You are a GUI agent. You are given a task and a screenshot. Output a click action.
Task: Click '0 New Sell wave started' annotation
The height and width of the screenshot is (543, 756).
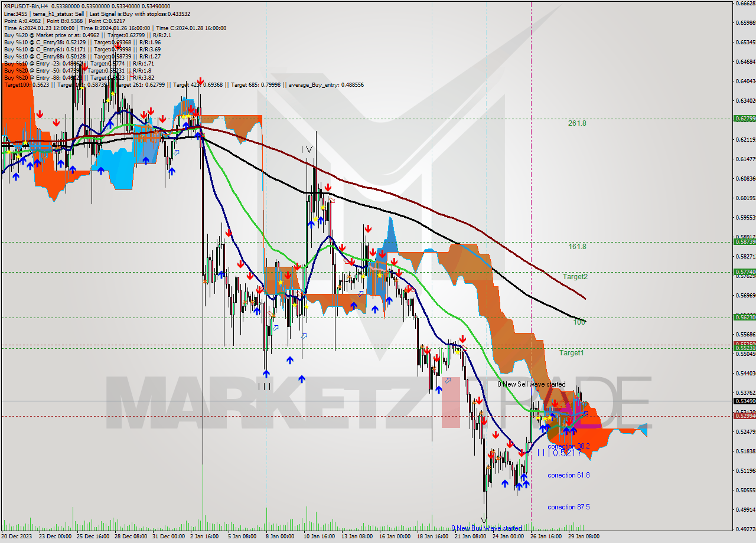coord(531,384)
